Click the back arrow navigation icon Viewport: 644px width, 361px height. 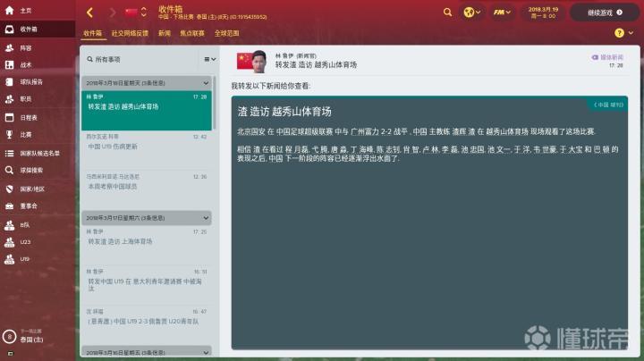90,13
